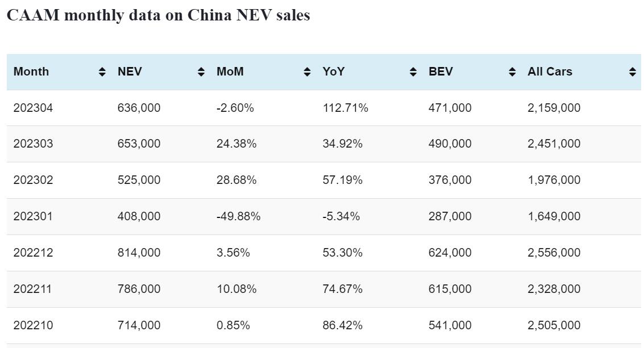Click the sort arrows beside YoY header
Viewport: 644px width, 348px height.
[x=413, y=72]
